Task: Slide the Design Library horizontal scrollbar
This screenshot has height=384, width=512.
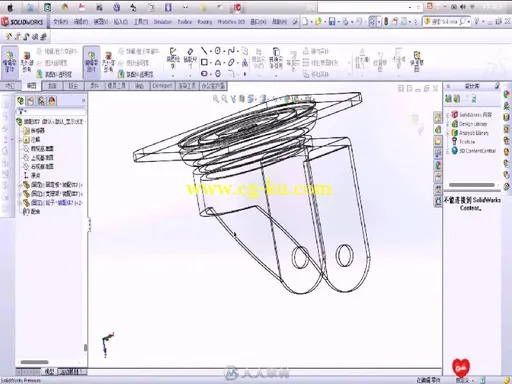Action: (x=472, y=185)
